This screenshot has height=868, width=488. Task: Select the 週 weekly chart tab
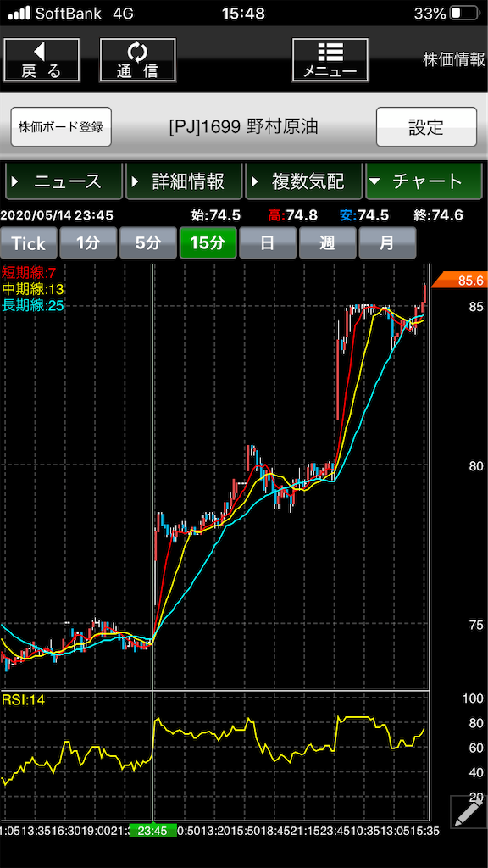point(327,243)
